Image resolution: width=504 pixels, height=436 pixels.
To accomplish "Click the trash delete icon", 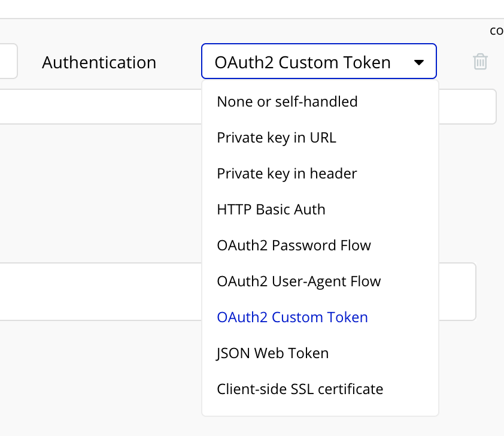I will (x=480, y=62).
